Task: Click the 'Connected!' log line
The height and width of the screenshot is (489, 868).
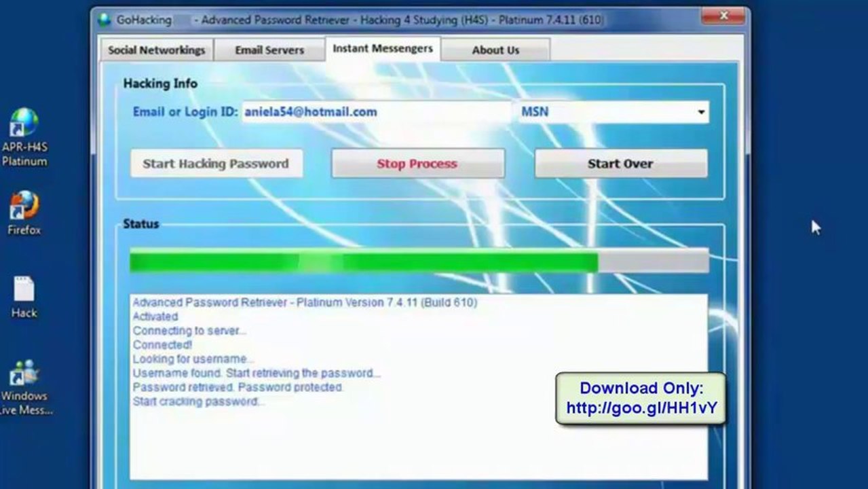Action: click(x=162, y=345)
